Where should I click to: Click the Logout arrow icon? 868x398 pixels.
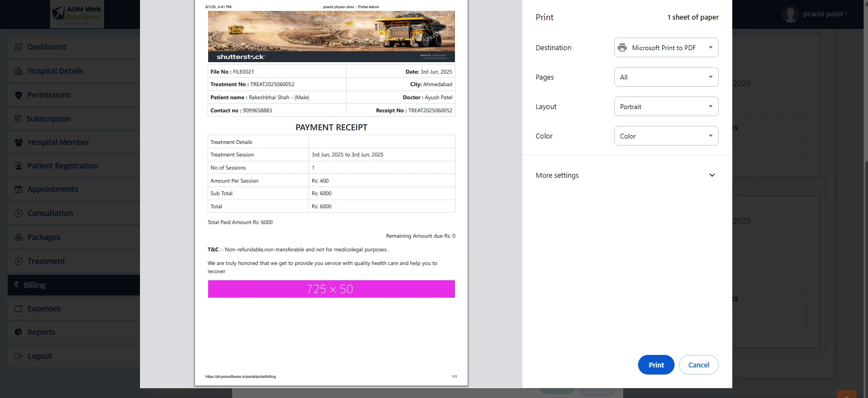tap(19, 356)
